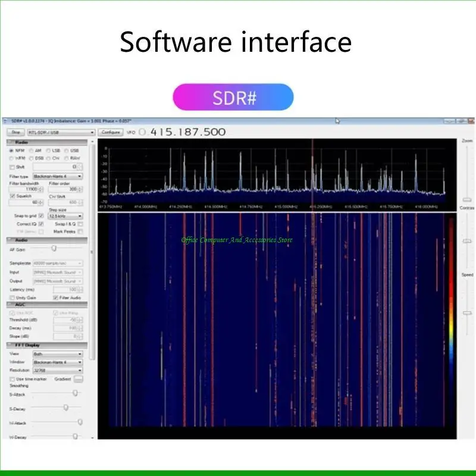Select the AM demodulation mode
476x476 pixels.
(x=30, y=151)
